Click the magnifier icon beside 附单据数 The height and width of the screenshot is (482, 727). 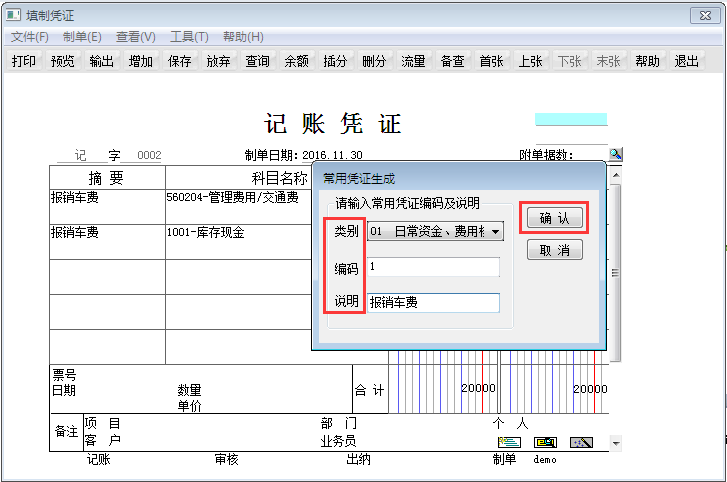(615, 154)
